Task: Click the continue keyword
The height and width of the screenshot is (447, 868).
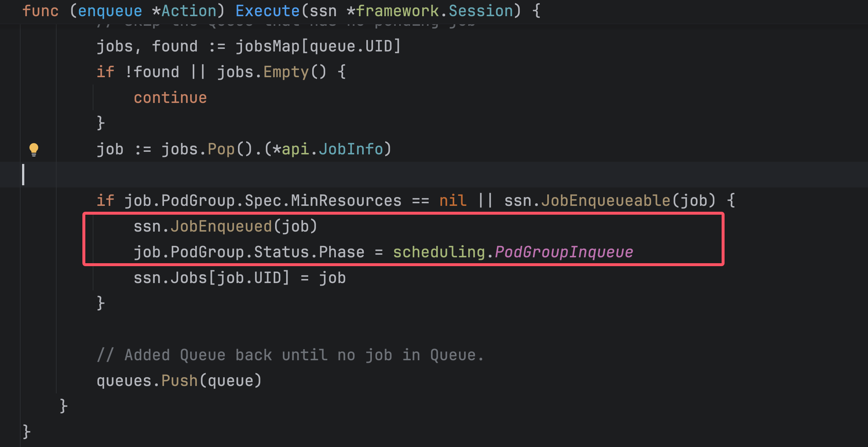Action: click(170, 98)
